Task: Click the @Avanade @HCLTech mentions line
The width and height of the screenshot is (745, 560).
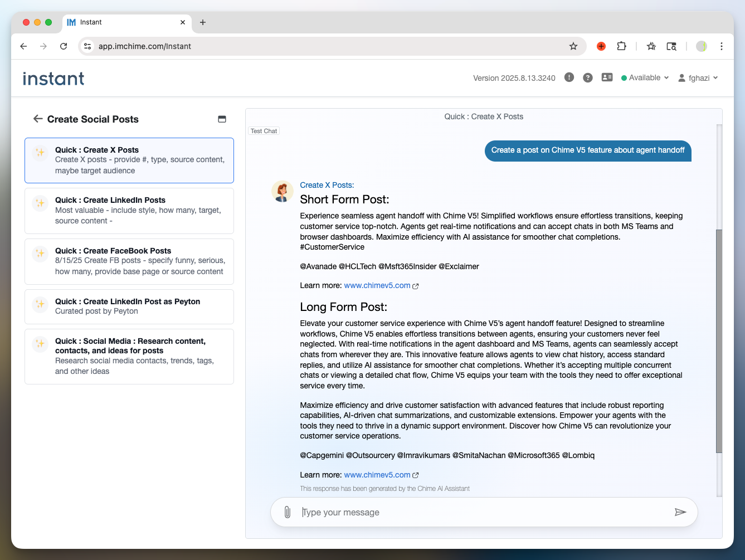Action: coord(389,266)
